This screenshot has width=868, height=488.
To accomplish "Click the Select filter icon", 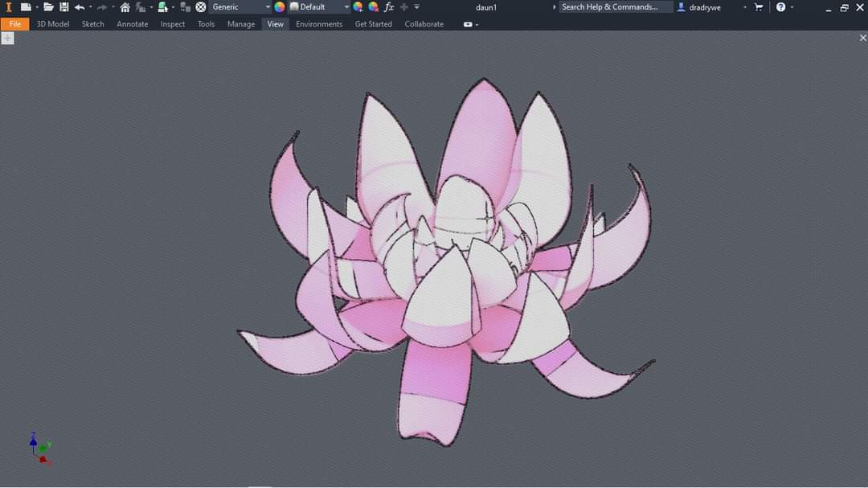I will click(x=162, y=7).
